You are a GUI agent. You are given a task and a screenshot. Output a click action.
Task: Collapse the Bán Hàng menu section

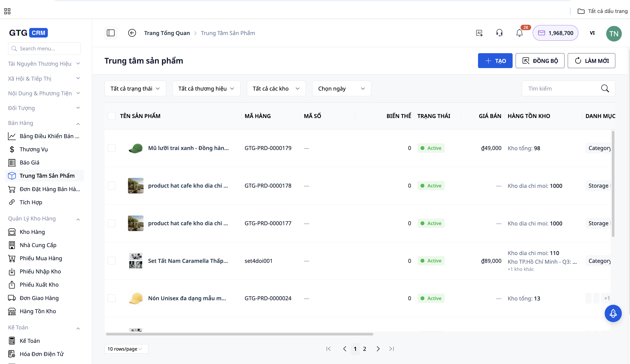coord(78,123)
